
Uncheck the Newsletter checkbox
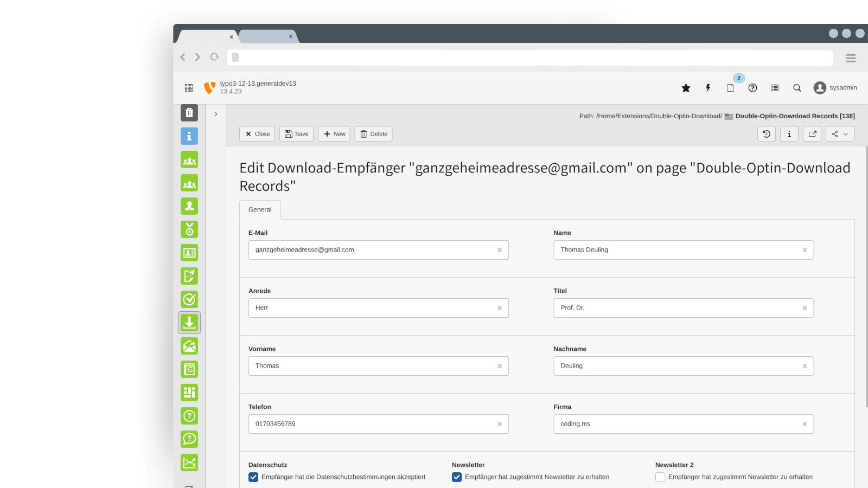(457, 477)
